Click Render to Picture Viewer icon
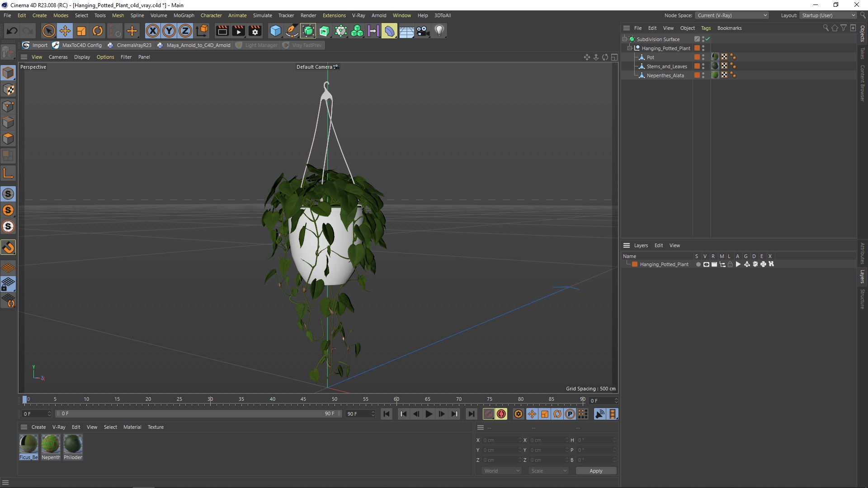This screenshot has width=868, height=488. (238, 31)
